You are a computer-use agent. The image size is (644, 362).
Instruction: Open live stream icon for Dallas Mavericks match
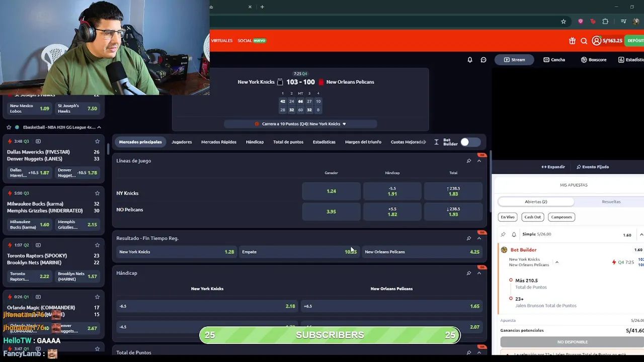38,141
